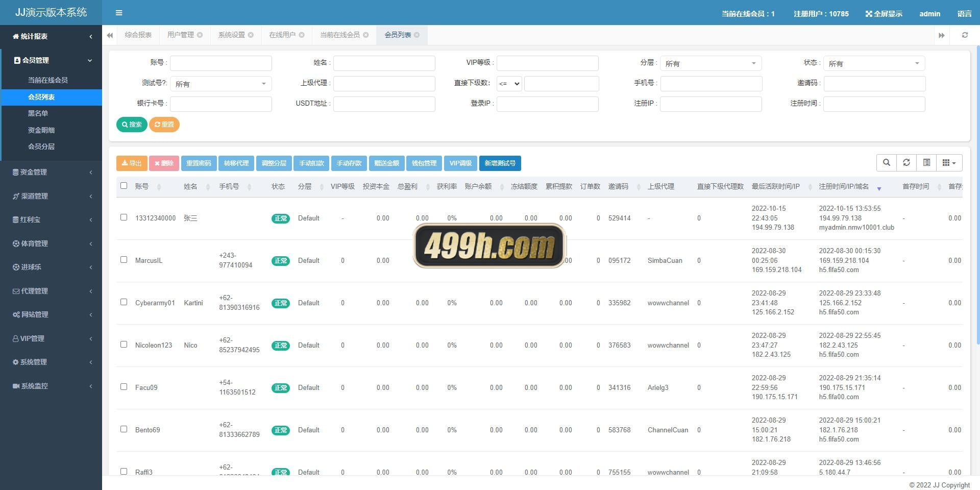Viewport: 980px width, 490px height.
Task: Open table search via the magnifier icon
Action: tap(887, 163)
